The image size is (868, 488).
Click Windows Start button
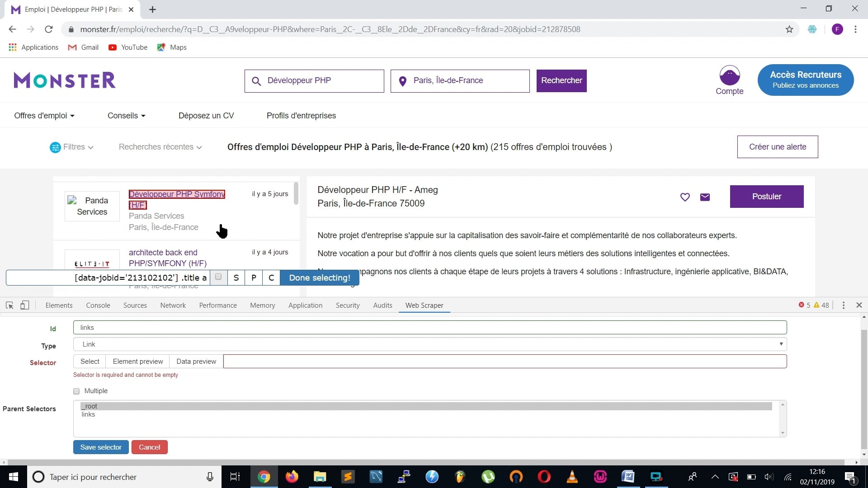pyautogui.click(x=14, y=477)
